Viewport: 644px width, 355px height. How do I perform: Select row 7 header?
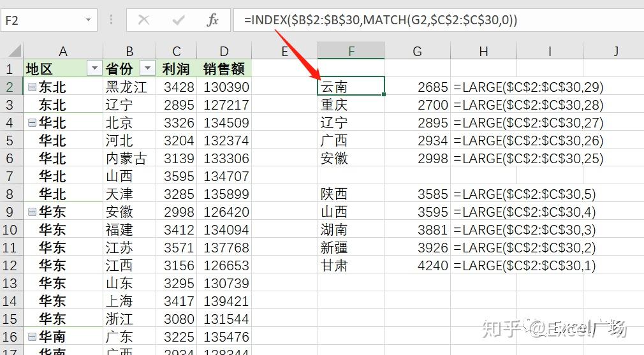click(x=11, y=176)
